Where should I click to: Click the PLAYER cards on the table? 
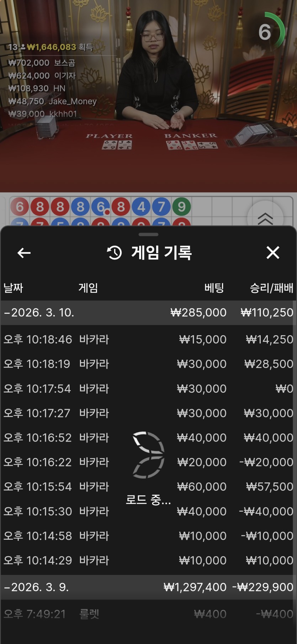point(117,145)
